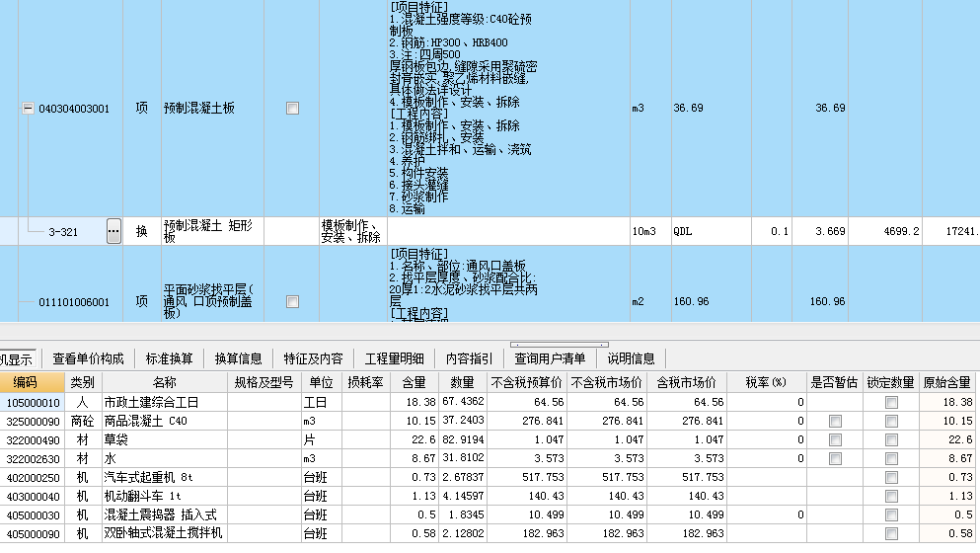Select the 商品混凝土 C40 name cell
The height and width of the screenshot is (553, 980).
(165, 421)
